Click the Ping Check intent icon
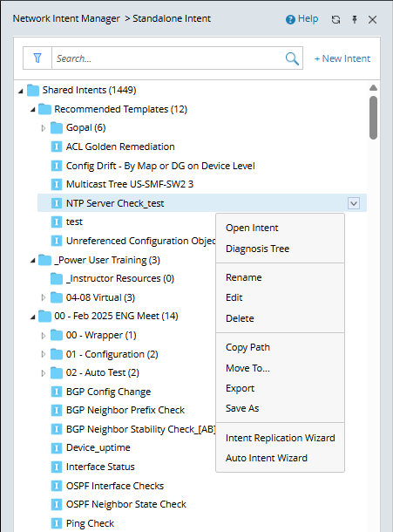This screenshot has width=393, height=532. click(x=57, y=523)
